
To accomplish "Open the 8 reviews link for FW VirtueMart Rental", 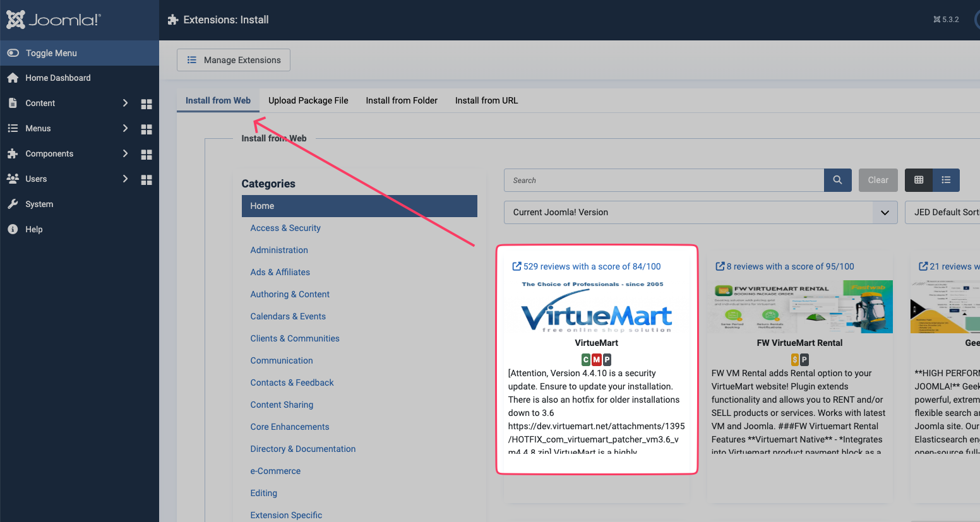I will [x=785, y=266].
